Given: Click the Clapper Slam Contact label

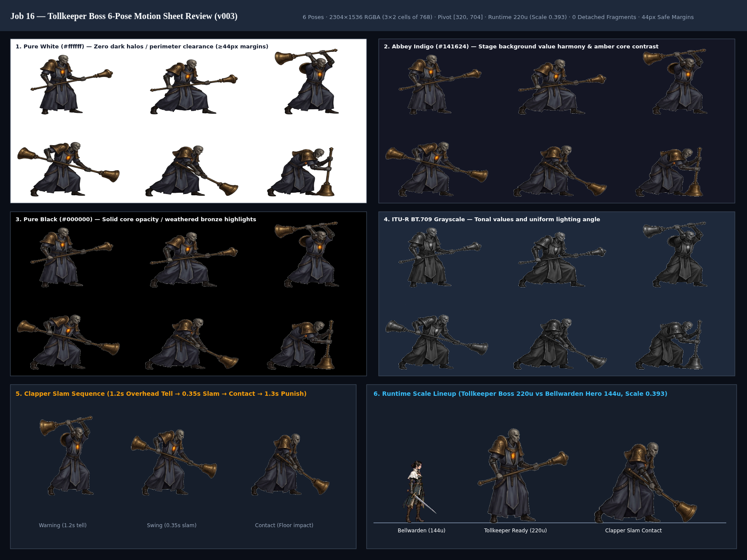Looking at the screenshot, I should 633,531.
